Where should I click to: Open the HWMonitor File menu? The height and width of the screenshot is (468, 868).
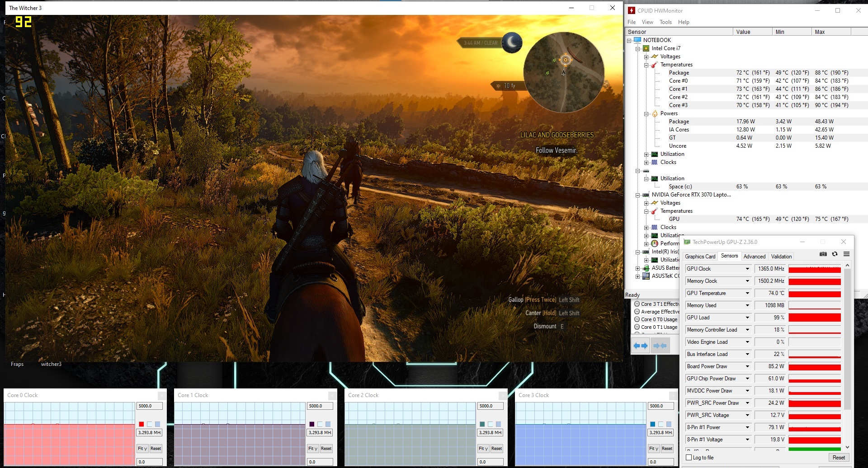click(632, 22)
